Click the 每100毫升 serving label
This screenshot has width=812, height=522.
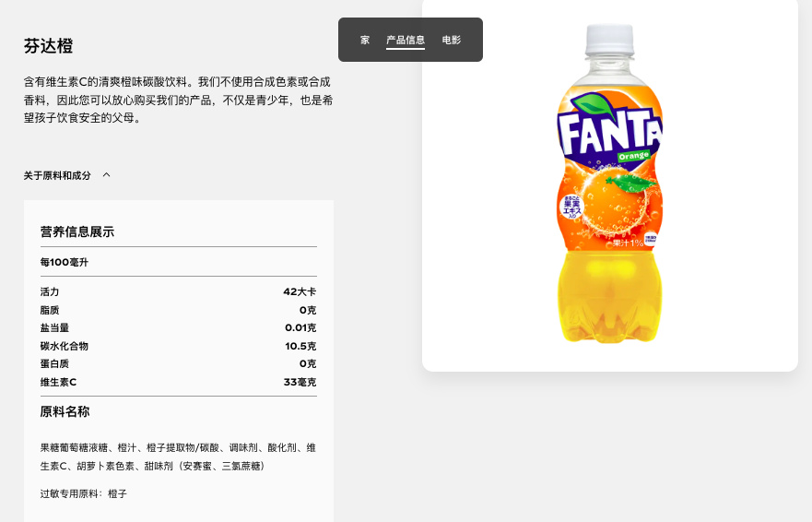click(64, 262)
